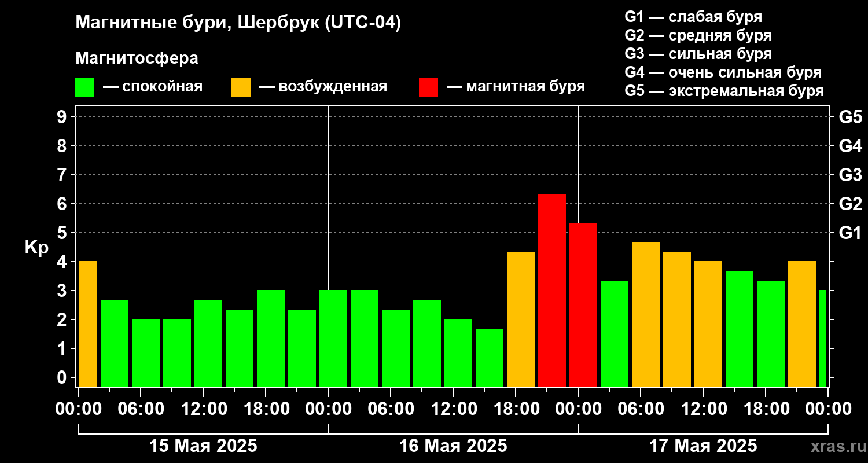Click the 'G5' right-axis label
Image resolution: width=868 pixels, height=463 pixels.
click(x=850, y=117)
